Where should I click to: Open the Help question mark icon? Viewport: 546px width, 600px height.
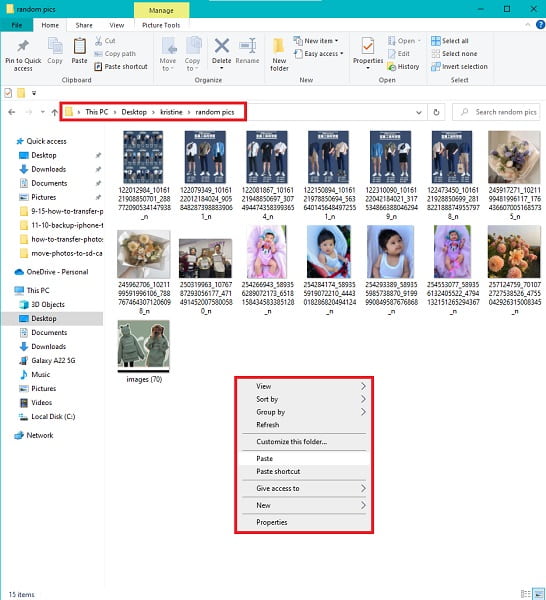(540, 25)
